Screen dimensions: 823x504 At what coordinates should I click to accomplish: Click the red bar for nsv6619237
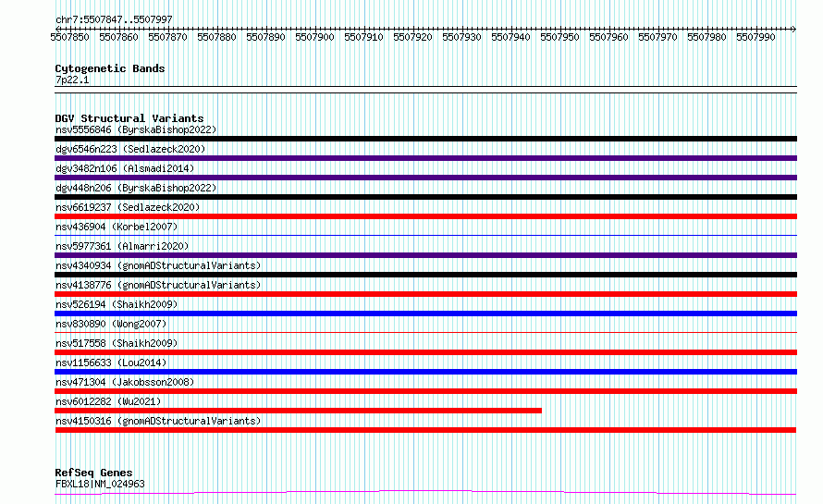pos(425,216)
